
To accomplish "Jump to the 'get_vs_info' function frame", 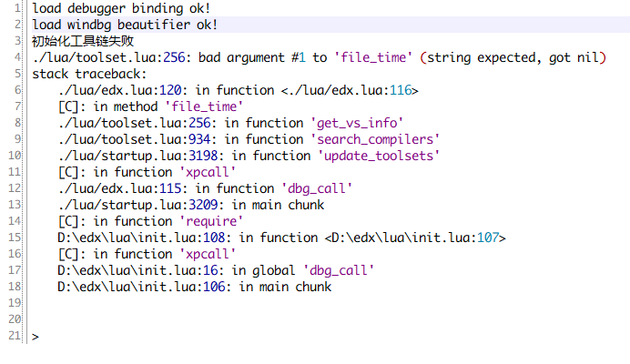I will pyautogui.click(x=357, y=123).
